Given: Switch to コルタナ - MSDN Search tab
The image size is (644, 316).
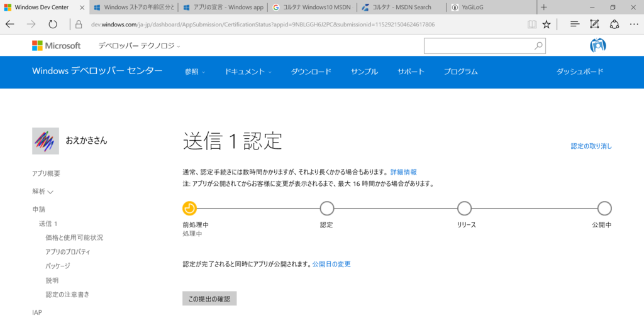Looking at the screenshot, I should pyautogui.click(x=402, y=8).
